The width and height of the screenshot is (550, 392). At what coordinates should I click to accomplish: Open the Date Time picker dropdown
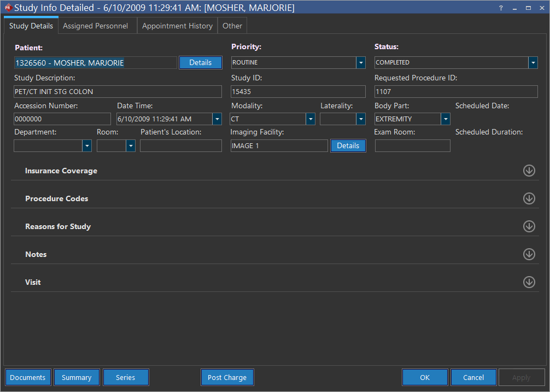coord(217,119)
